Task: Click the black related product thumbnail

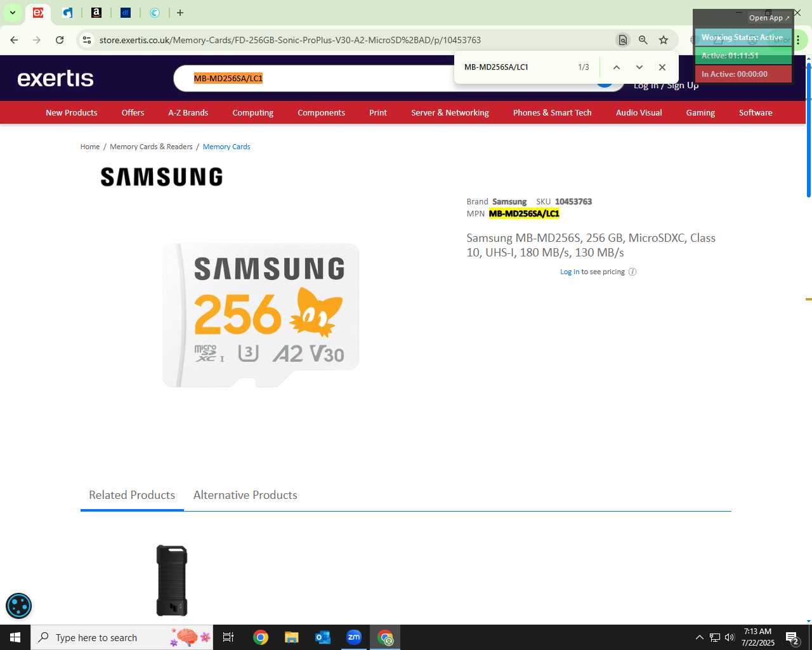Action: click(172, 580)
